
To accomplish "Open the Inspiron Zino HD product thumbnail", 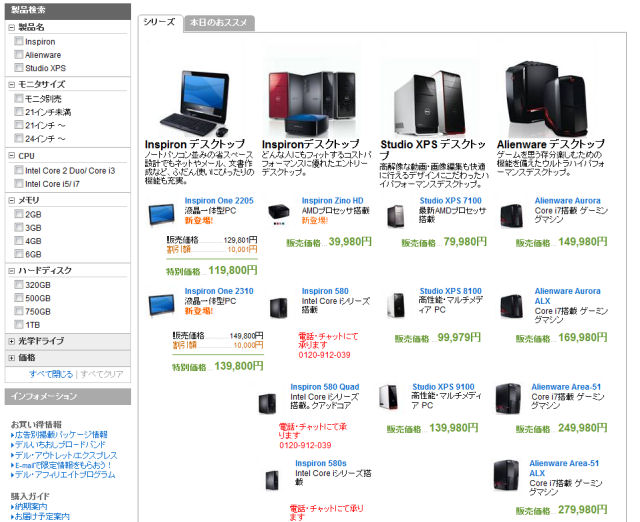I will pos(279,214).
